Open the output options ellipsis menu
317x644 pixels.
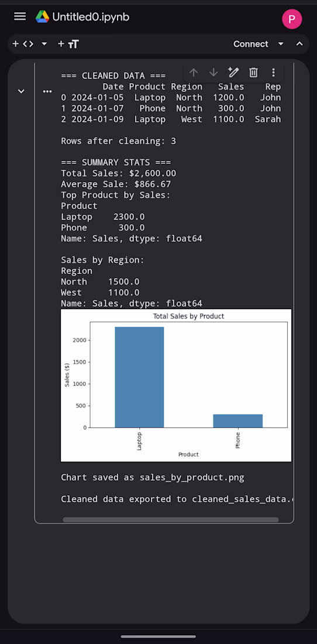[x=47, y=91]
